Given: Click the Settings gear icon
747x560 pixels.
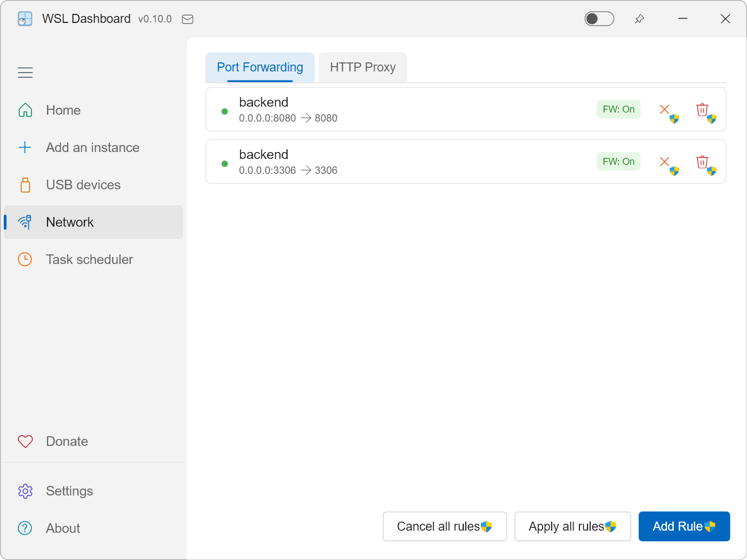Looking at the screenshot, I should point(25,491).
